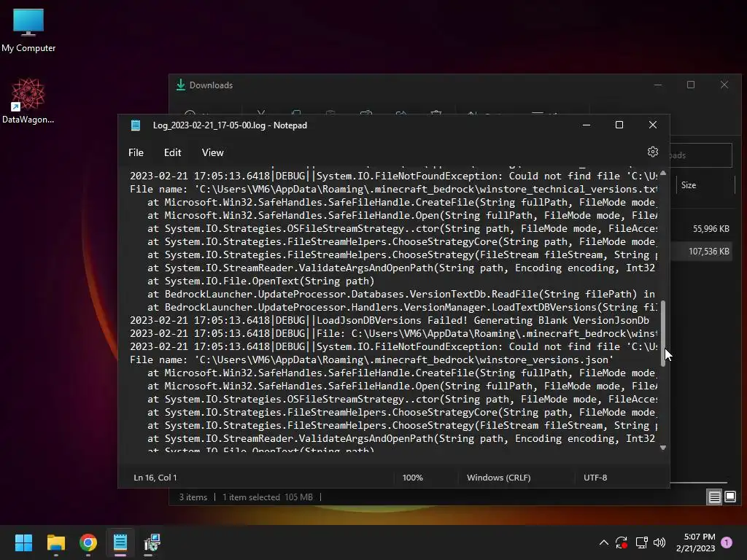Click the VersionManager.LoadTextDBVersions stack trace line
747x560 pixels.
402,308
